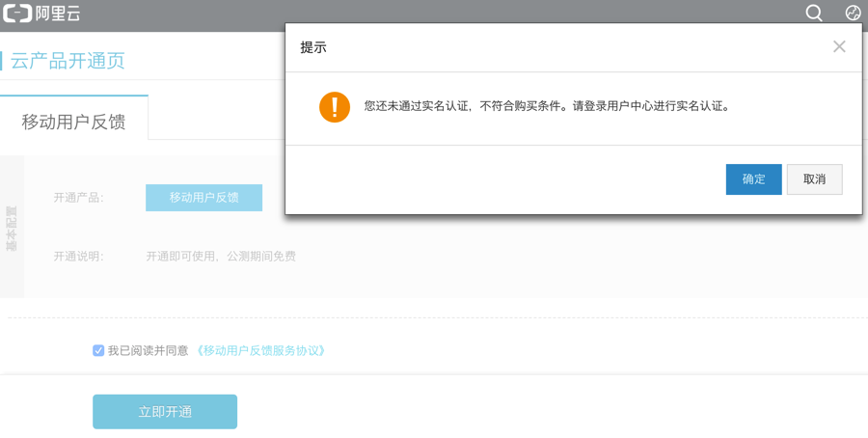This screenshot has height=438, width=868.
Task: Click the 您还未通过实名认证 message text
Action: 547,106
